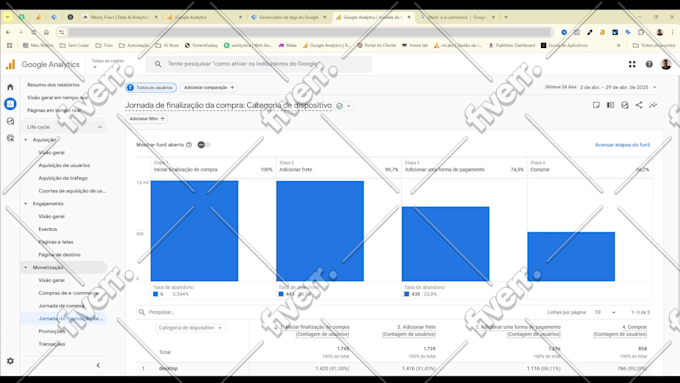
Task: Collapse the Engajamento tree group
Action: [x=26, y=203]
